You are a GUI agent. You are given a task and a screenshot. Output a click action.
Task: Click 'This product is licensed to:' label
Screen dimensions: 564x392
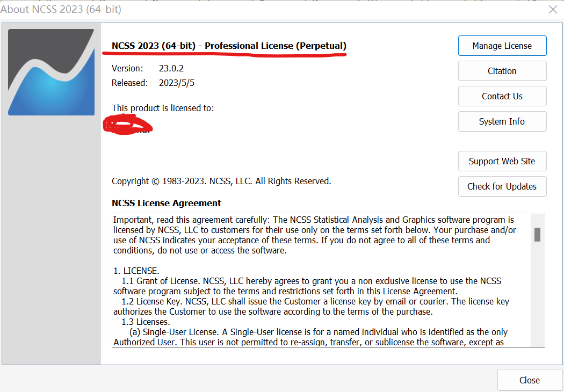(163, 108)
